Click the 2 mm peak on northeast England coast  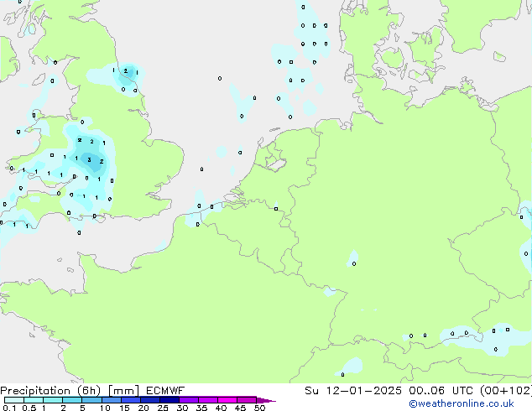(x=125, y=71)
